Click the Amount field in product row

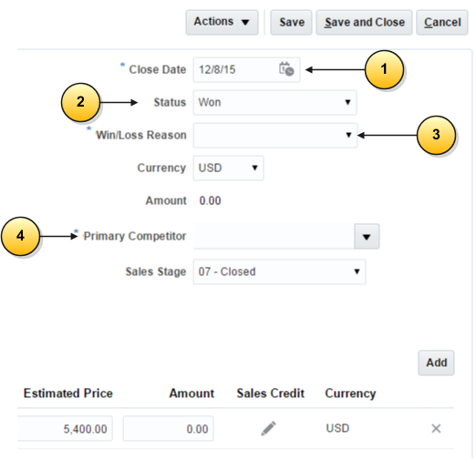[x=168, y=428]
